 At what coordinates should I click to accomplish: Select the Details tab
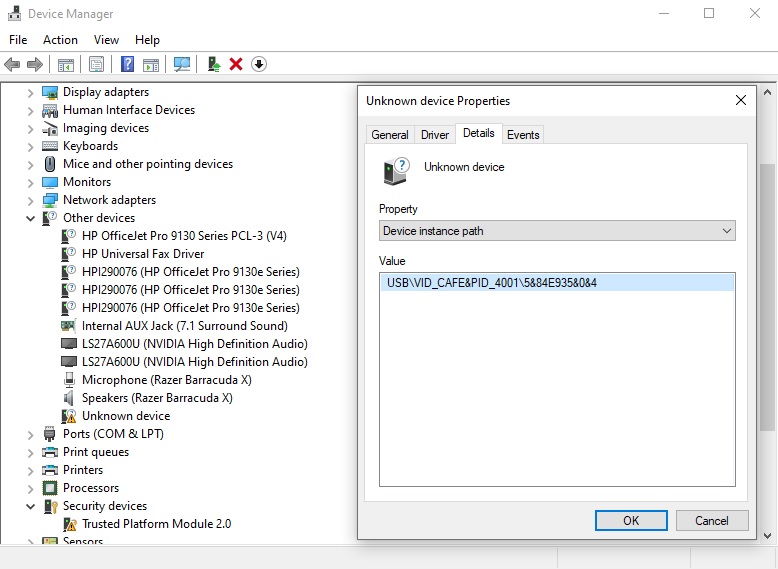click(x=478, y=133)
